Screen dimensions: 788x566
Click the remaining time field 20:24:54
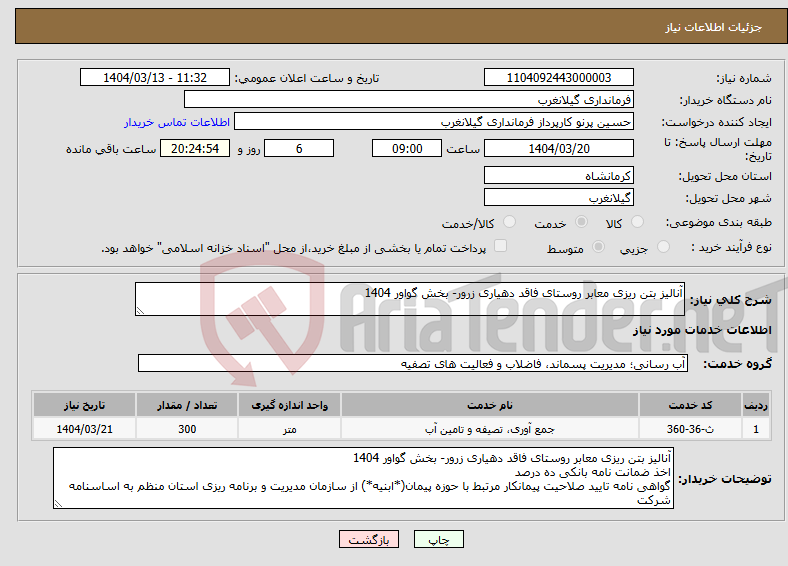pyautogui.click(x=195, y=148)
